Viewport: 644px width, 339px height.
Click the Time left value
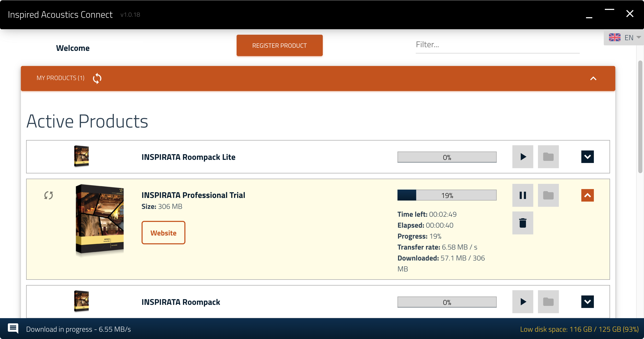(x=443, y=214)
